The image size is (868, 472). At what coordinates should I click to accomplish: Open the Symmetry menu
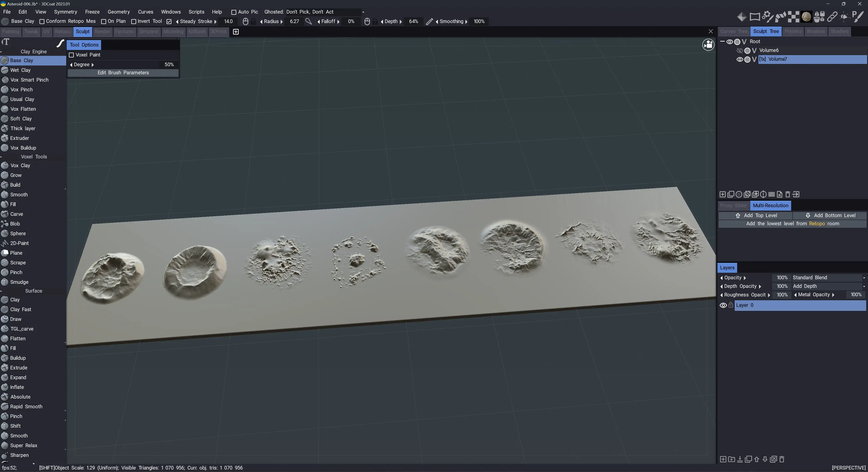(x=65, y=12)
